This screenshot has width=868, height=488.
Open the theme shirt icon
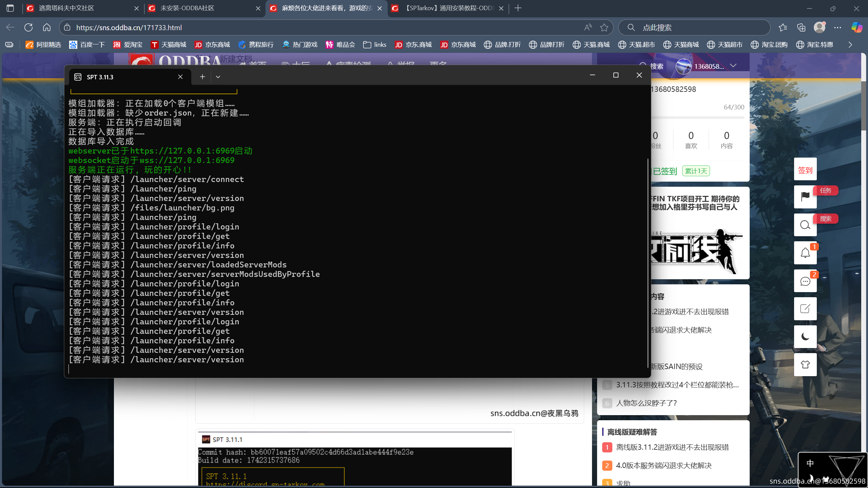tap(805, 365)
